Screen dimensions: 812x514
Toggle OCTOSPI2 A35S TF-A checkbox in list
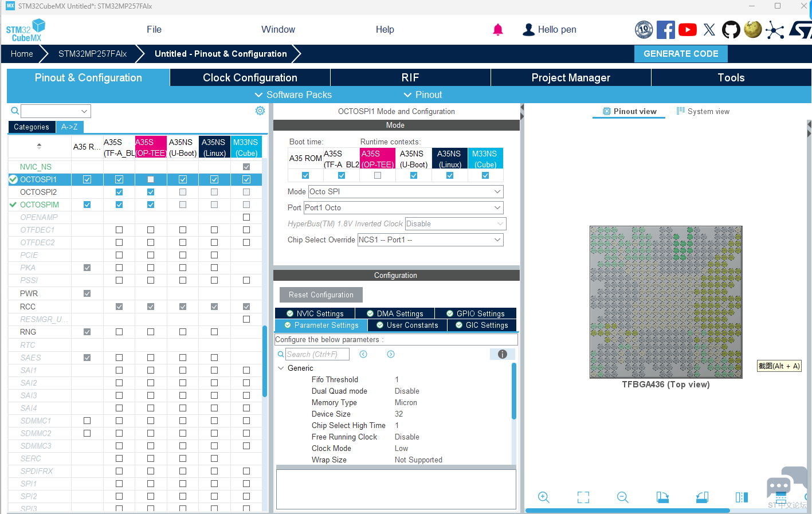[x=119, y=192]
